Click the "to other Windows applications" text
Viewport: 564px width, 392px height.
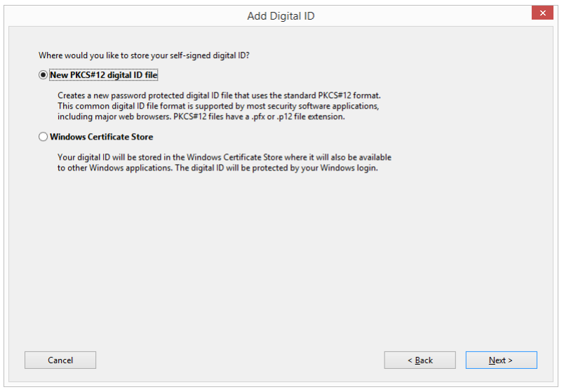tap(112, 168)
